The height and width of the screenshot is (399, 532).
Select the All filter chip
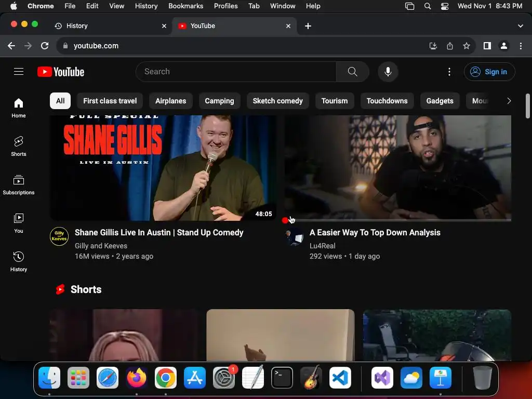[x=60, y=101]
